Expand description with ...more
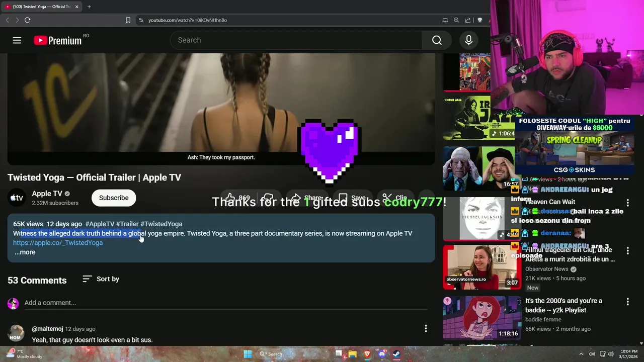644x362 pixels. pos(25,252)
